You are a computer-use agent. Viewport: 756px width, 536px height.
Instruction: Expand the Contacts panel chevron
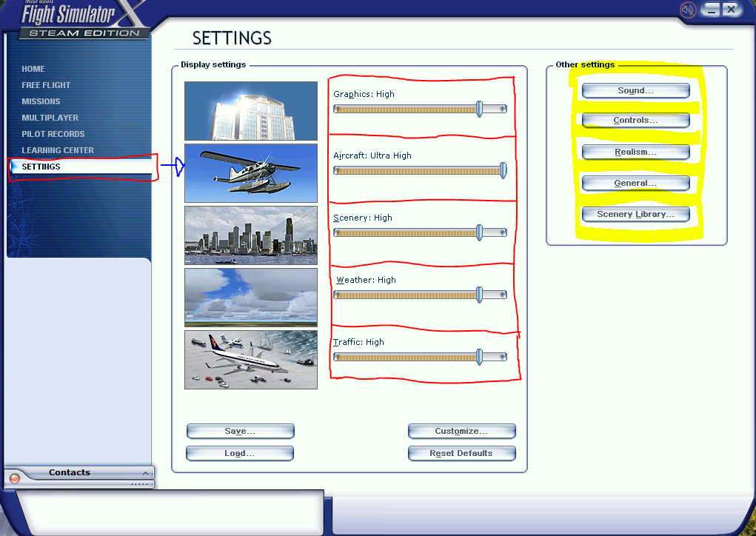pos(145,473)
